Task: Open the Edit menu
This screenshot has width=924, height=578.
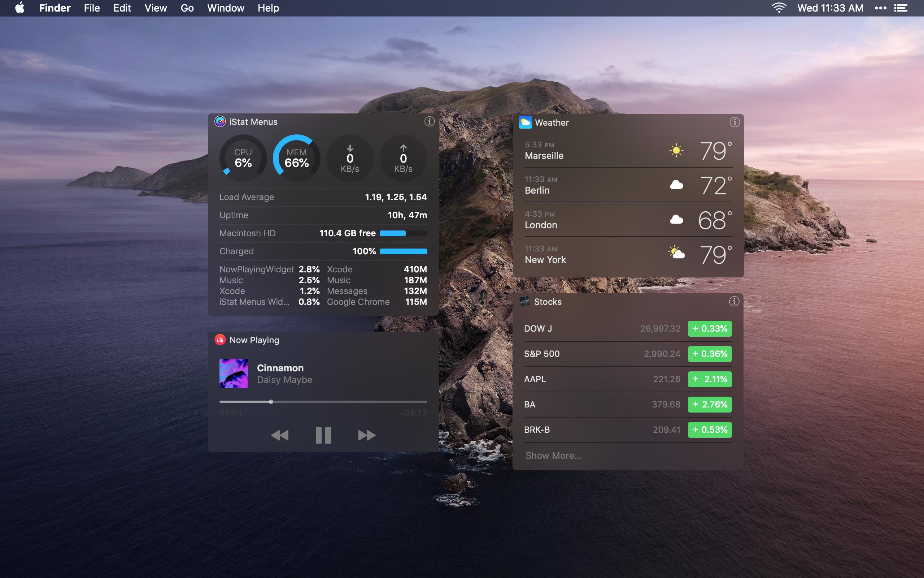Action: [122, 8]
